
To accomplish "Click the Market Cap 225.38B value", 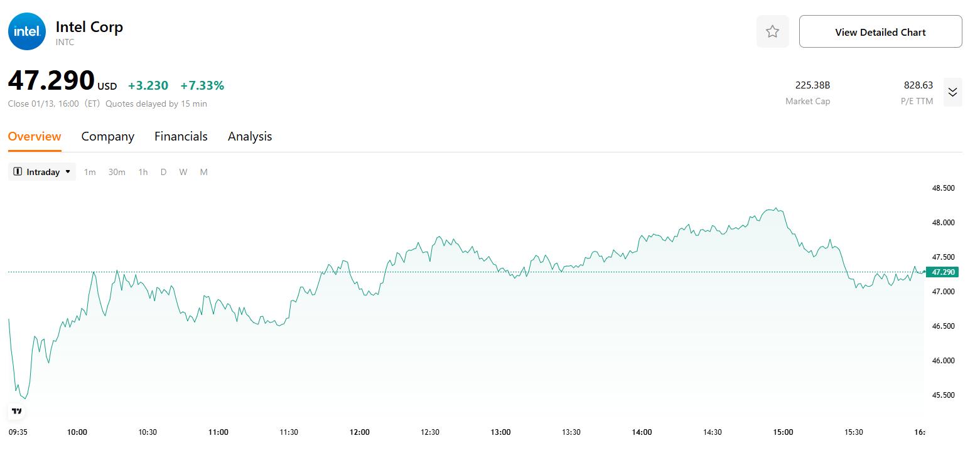I will point(812,85).
